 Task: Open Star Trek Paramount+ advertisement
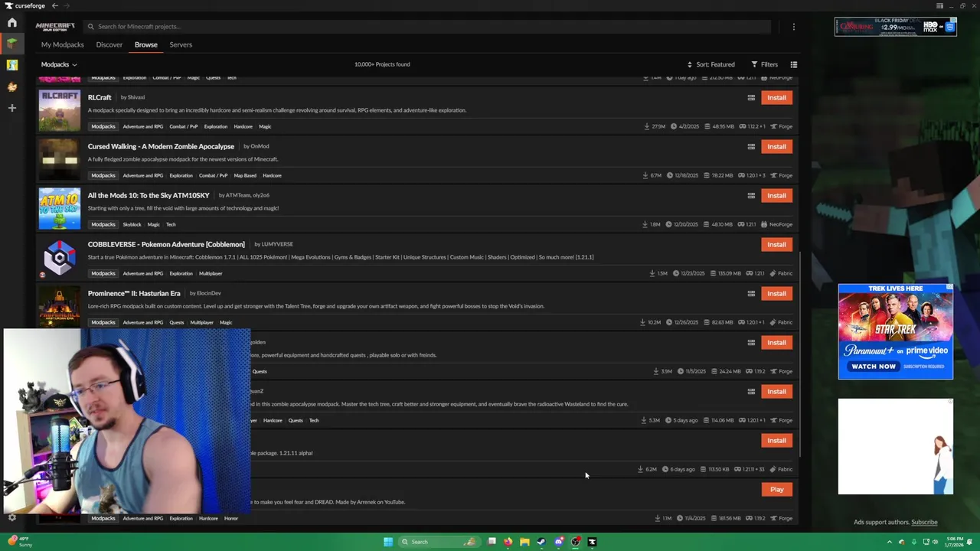[896, 331]
